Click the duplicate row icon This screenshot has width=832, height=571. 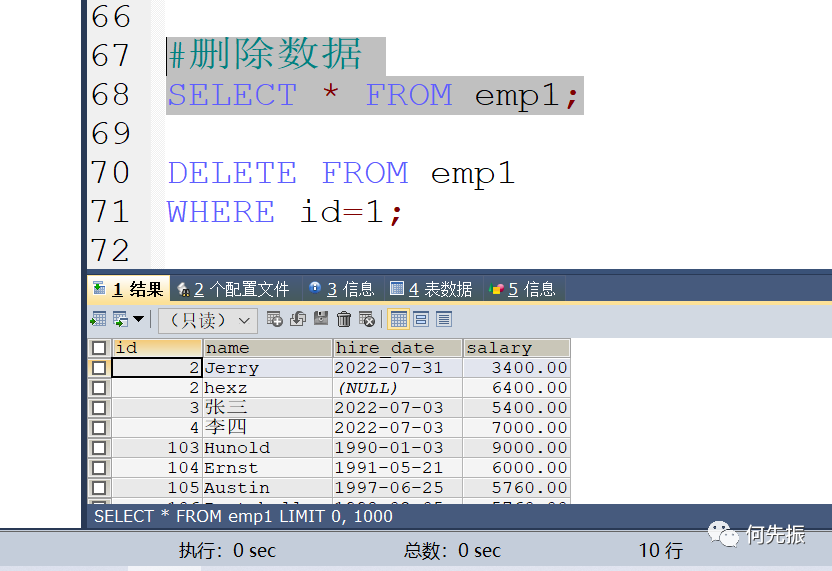298,319
